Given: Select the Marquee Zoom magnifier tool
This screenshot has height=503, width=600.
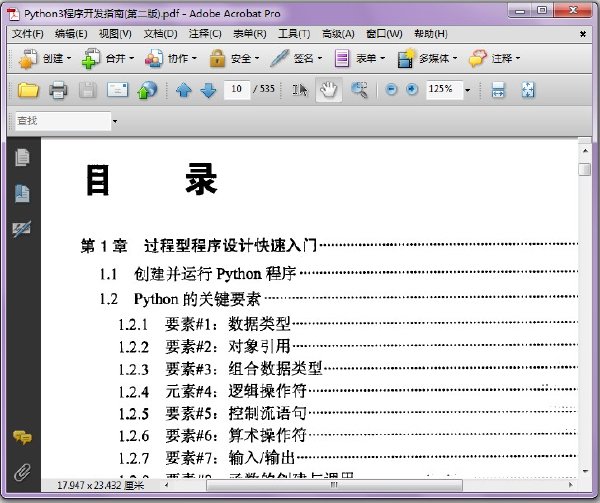Looking at the screenshot, I should tap(359, 90).
